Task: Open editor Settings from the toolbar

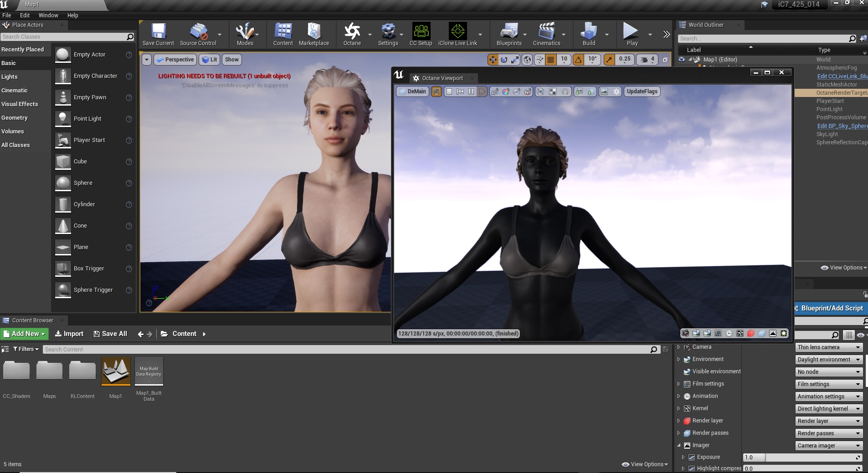Action: (388, 34)
